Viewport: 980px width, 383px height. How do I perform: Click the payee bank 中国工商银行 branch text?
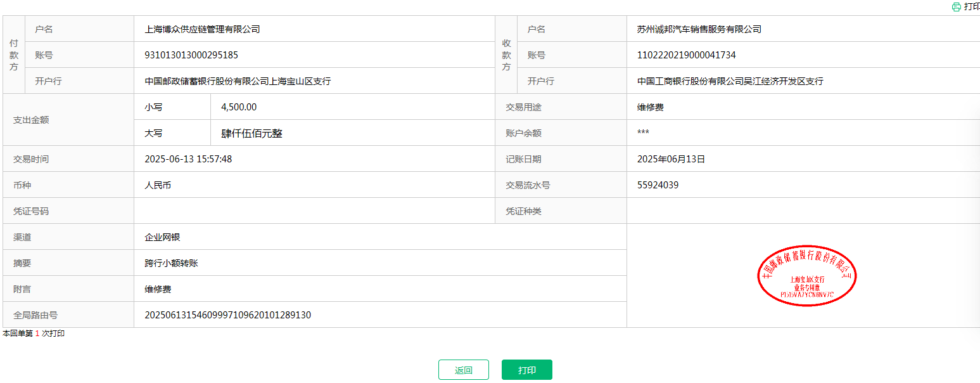point(730,81)
